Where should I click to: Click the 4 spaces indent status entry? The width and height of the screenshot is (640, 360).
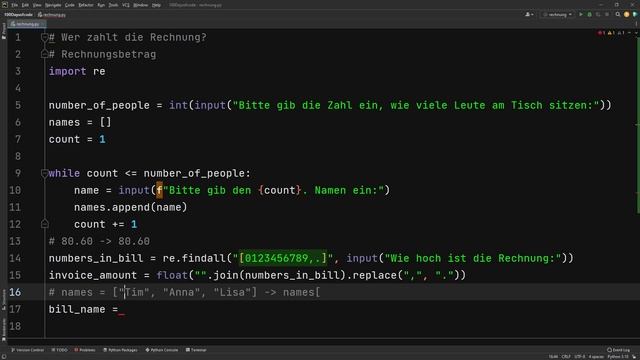596,357
